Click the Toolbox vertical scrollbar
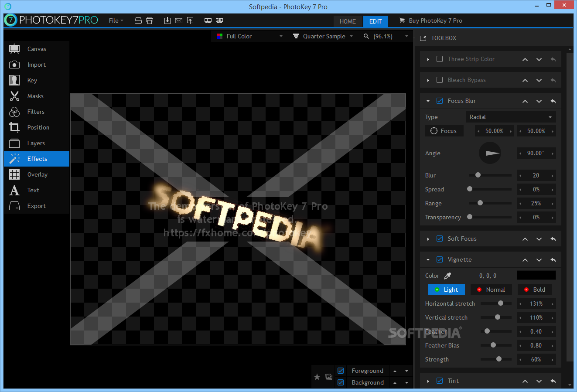The height and width of the screenshot is (392, 577). pos(570,207)
